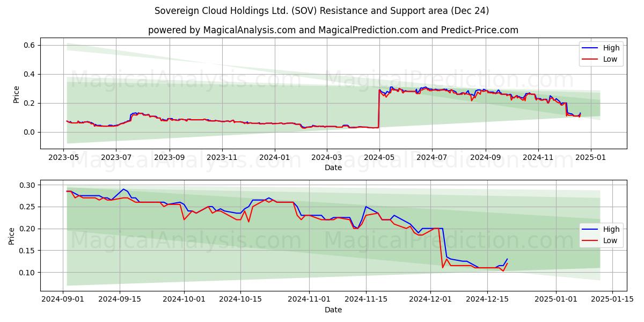This screenshot has height=322, width=644.
Task: Click the 'Date' x-axis label of top chart
Action: click(333, 167)
